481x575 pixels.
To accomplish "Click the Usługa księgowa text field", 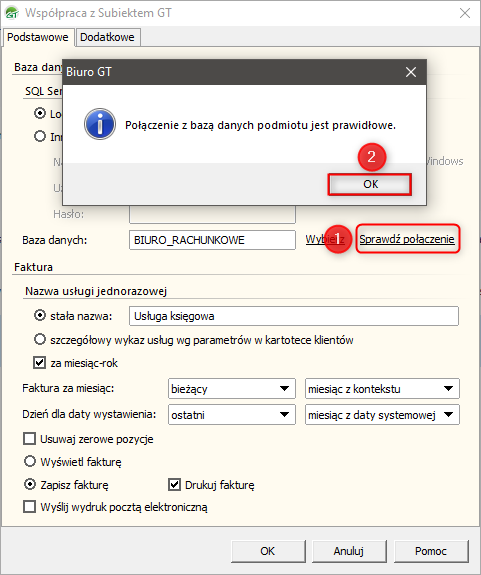I will pos(294,316).
